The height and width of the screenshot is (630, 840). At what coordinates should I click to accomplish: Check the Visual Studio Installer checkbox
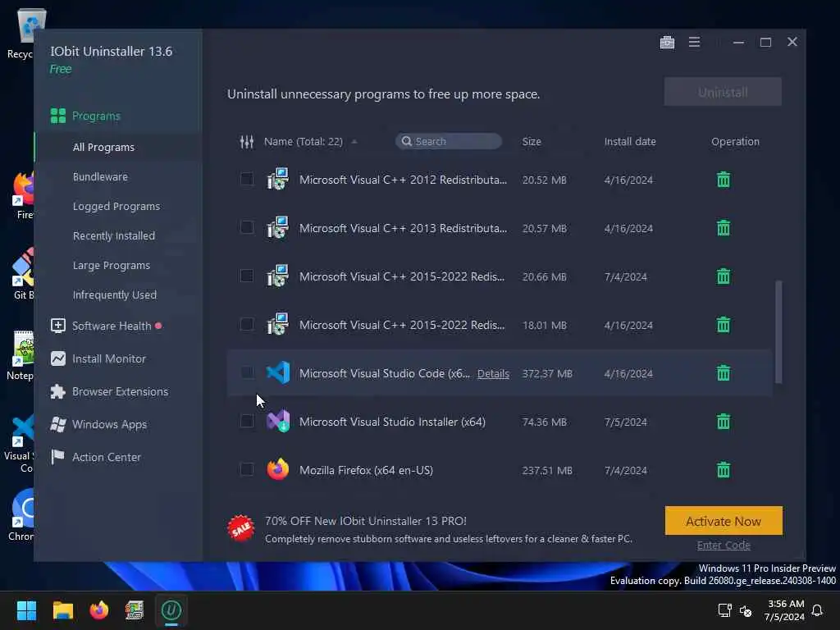coord(247,421)
